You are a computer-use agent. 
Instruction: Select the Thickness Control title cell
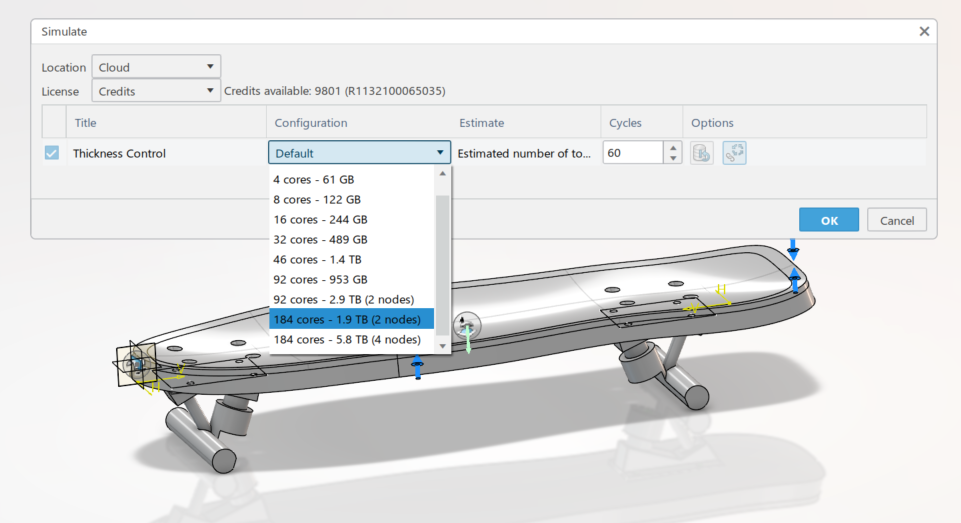pos(120,153)
